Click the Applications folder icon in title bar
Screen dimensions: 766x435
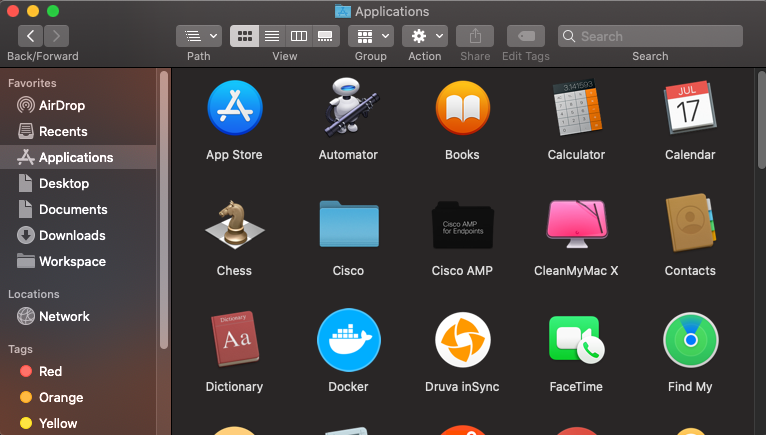(343, 11)
